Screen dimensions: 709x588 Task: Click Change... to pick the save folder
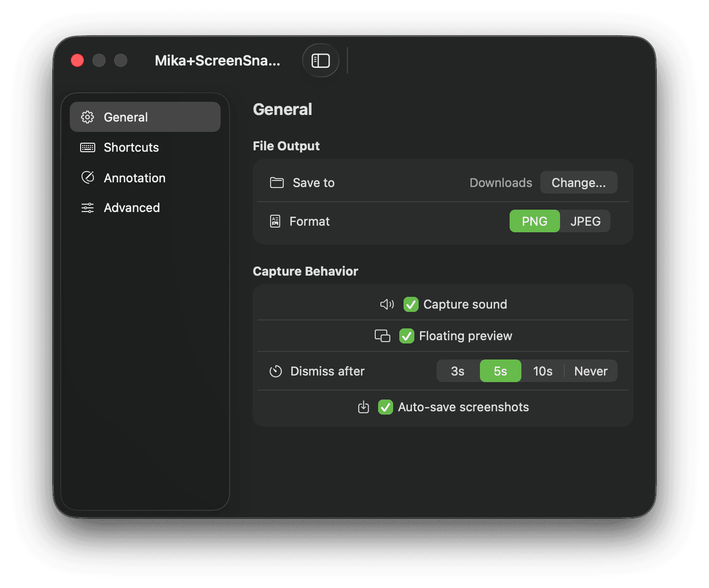pyautogui.click(x=579, y=183)
